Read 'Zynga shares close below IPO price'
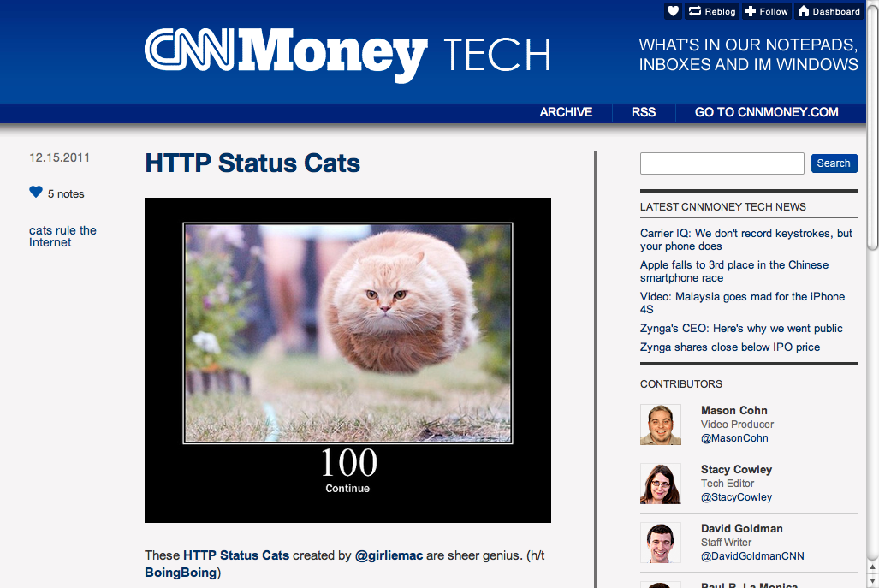Image resolution: width=879 pixels, height=588 pixels. 730,347
